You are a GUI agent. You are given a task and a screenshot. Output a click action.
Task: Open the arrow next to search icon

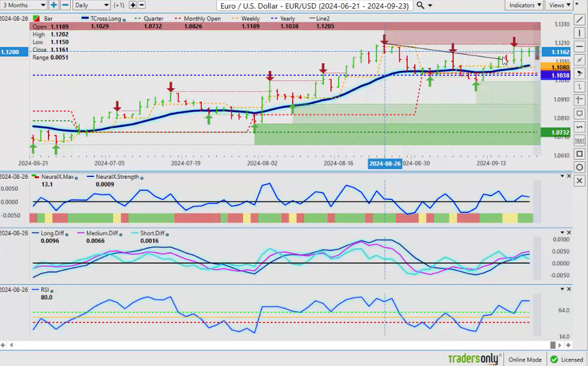click(430, 6)
